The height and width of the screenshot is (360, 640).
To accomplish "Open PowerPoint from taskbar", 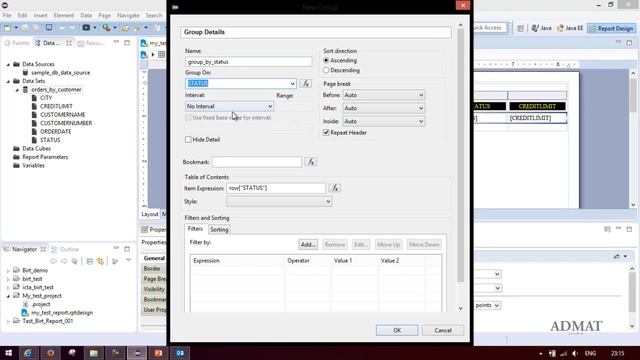I will [158, 353].
